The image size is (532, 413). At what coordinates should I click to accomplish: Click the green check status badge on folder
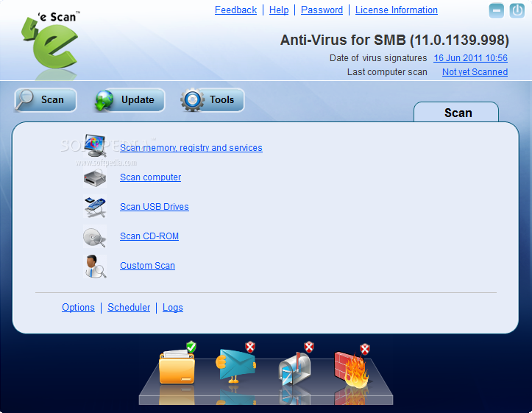(191, 347)
